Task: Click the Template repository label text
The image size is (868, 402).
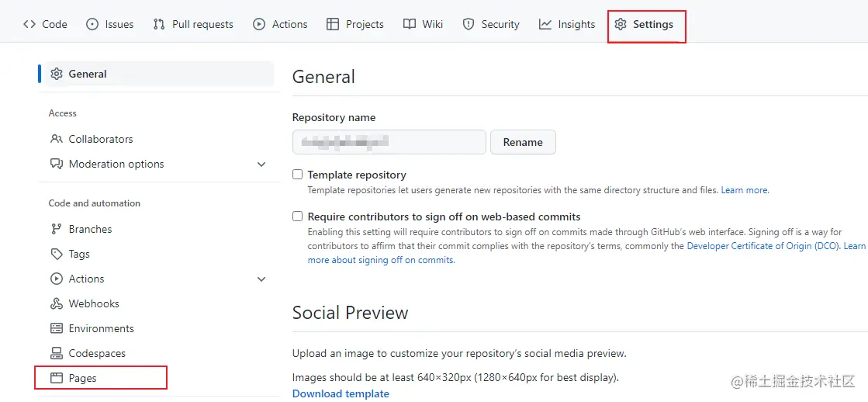Action: tap(357, 175)
